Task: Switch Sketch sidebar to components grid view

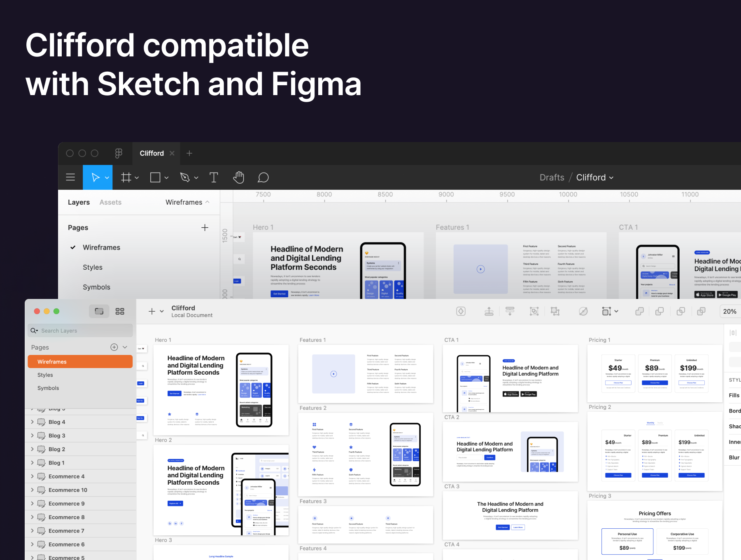Action: click(120, 311)
